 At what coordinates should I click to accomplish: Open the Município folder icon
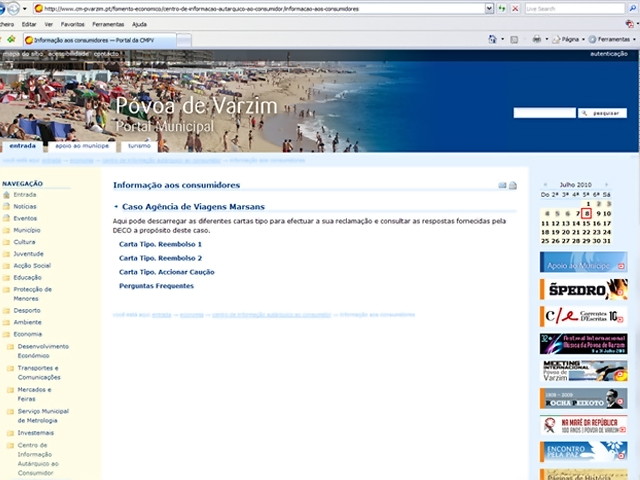[x=6, y=230]
